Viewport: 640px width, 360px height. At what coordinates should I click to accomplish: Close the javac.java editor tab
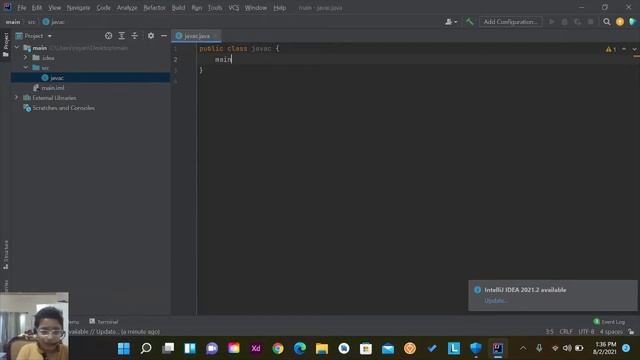[x=216, y=36]
